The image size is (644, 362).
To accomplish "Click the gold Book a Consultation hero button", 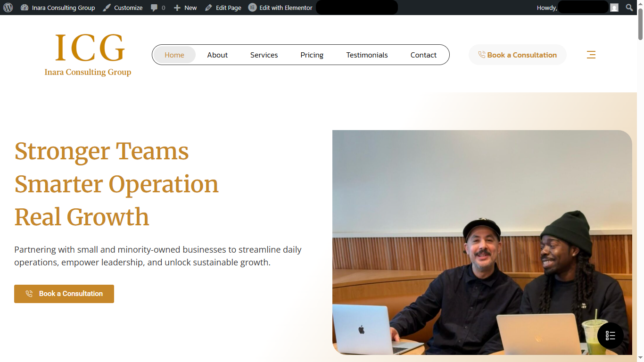I will (64, 294).
